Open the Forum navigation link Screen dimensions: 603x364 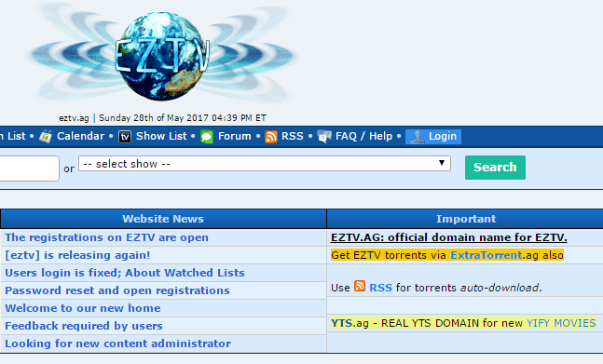click(x=235, y=136)
